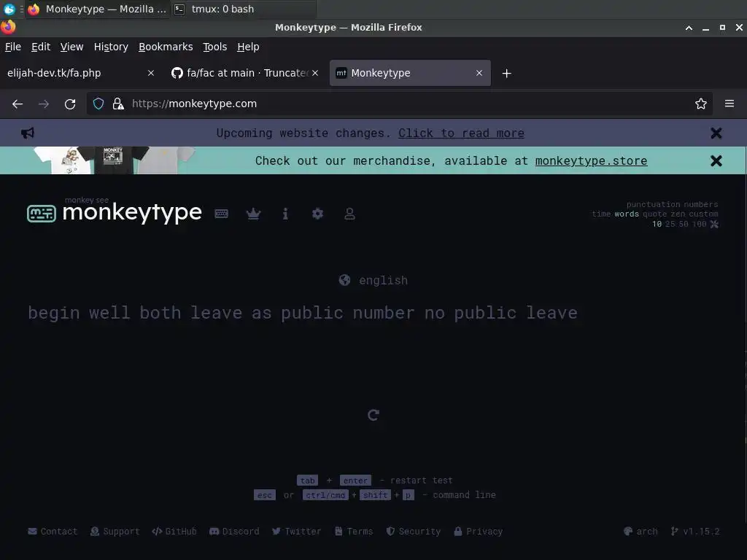Select zen test mode
This screenshot has height=560, width=747.
point(678,214)
